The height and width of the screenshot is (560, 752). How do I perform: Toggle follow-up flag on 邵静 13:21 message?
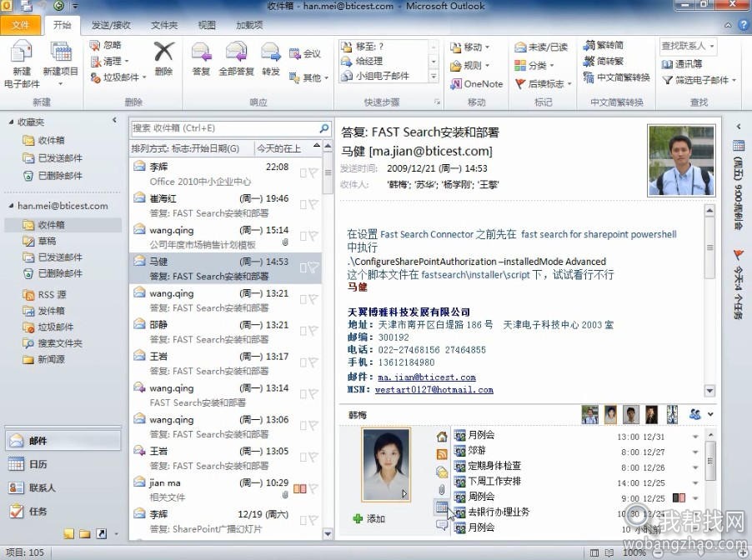coord(313,331)
